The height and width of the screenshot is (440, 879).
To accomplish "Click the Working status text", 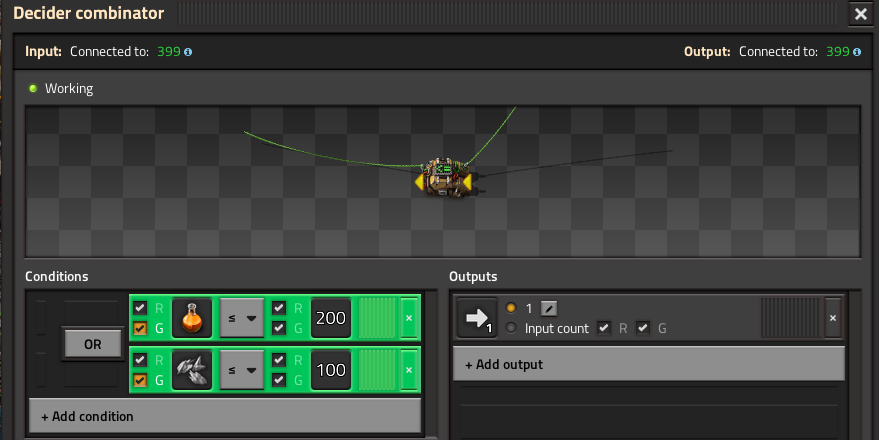I will click(x=69, y=89).
